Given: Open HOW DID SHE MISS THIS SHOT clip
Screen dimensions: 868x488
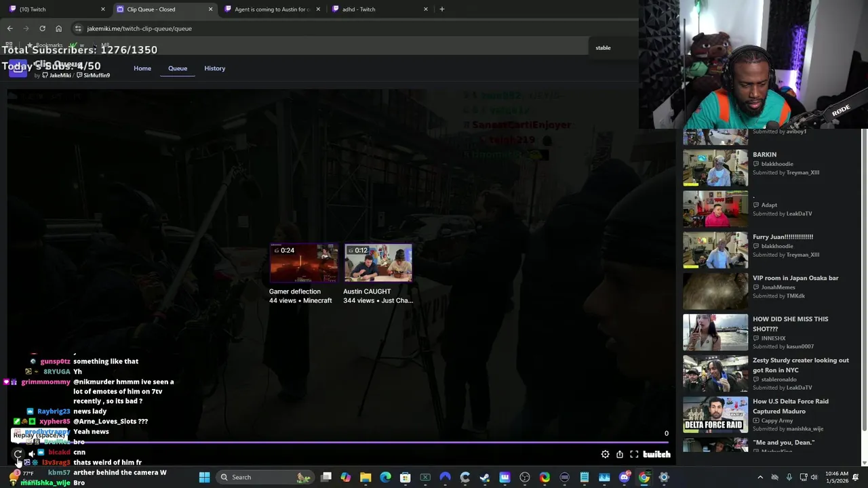Looking at the screenshot, I should (x=790, y=323).
